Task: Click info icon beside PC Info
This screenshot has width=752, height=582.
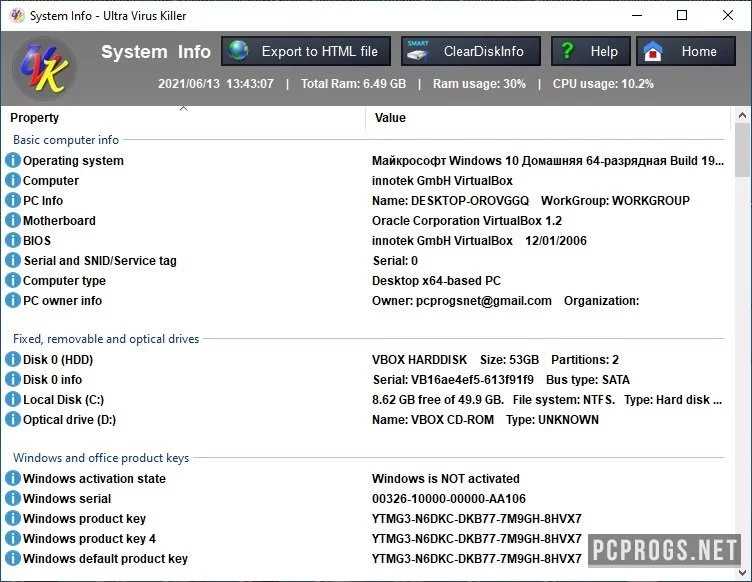Action: (x=13, y=200)
